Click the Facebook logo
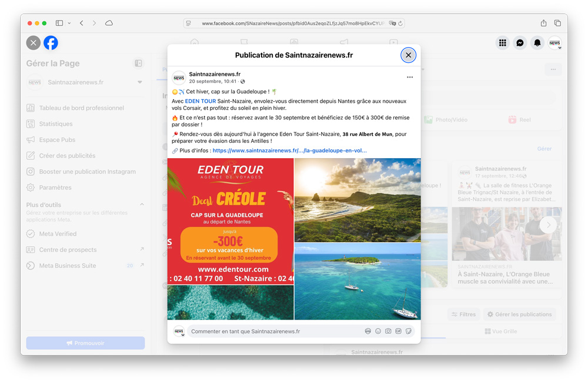 (51, 43)
